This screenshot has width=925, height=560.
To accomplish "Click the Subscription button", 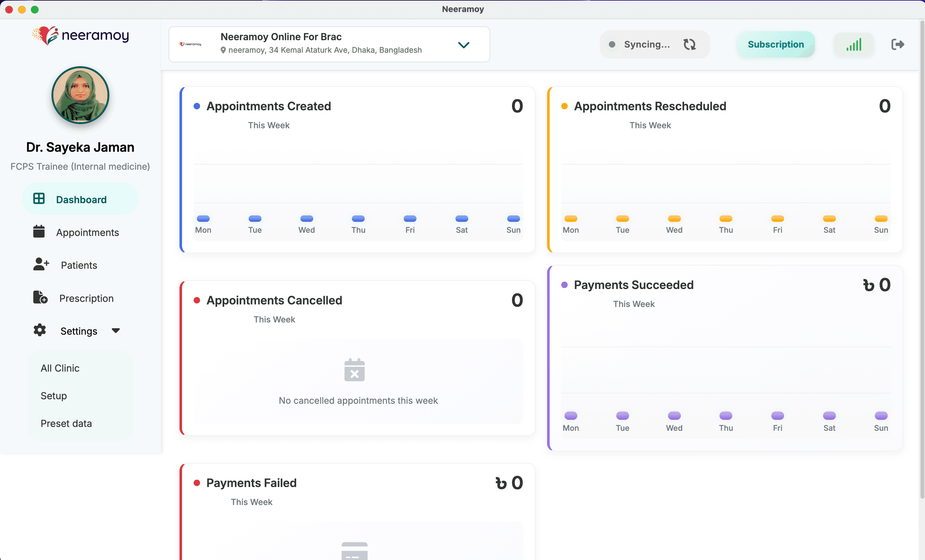I will tap(775, 44).
